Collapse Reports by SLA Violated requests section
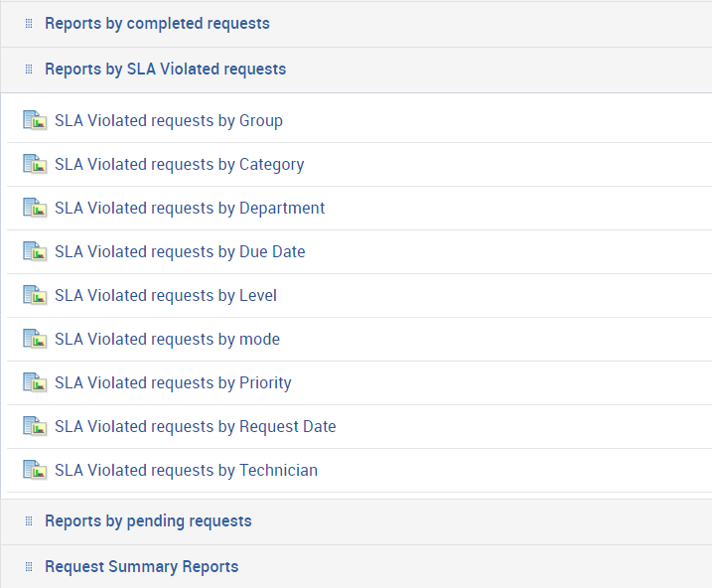The height and width of the screenshot is (588, 712). [x=165, y=70]
